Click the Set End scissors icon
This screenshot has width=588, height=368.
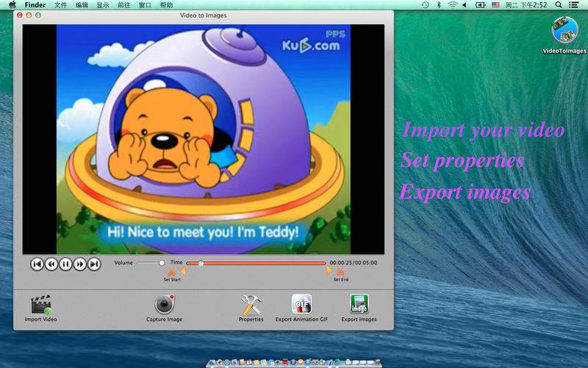340,272
